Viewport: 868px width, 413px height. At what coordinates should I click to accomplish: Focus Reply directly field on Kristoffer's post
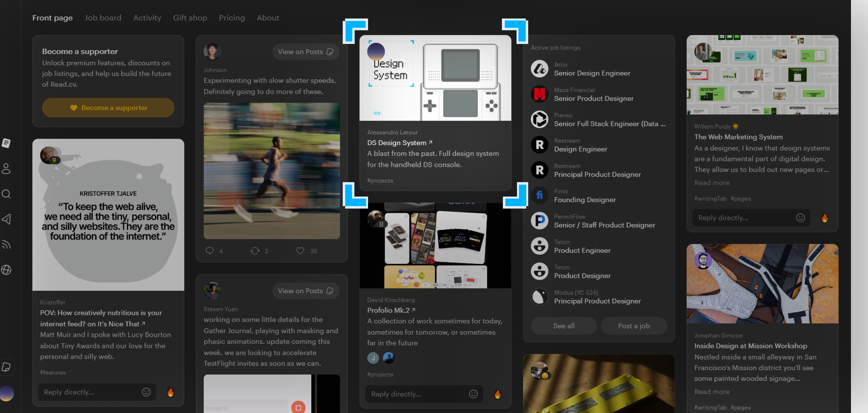(x=97, y=392)
